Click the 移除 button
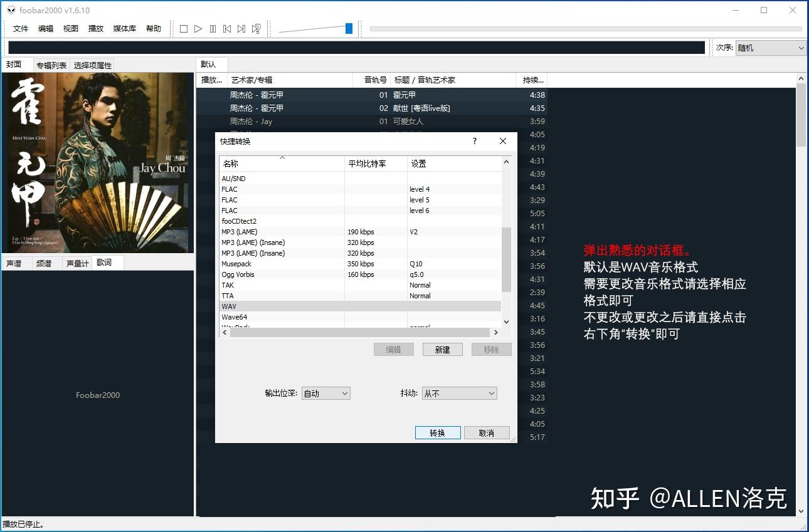The height and width of the screenshot is (532, 809). [491, 350]
